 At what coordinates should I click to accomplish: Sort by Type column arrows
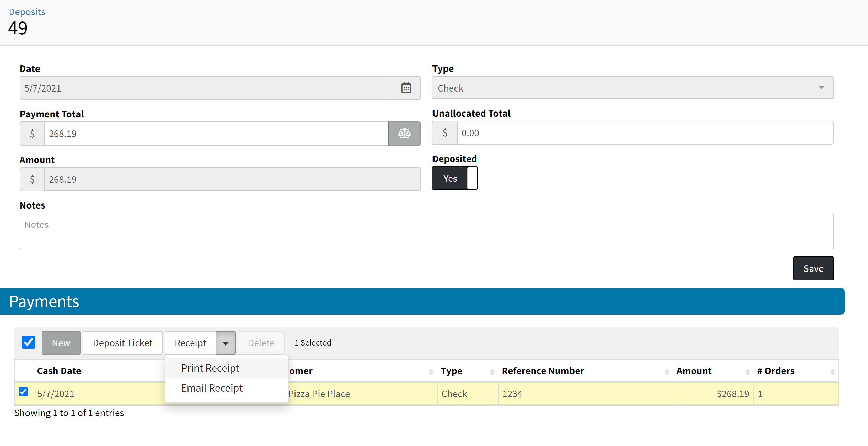[x=492, y=372]
